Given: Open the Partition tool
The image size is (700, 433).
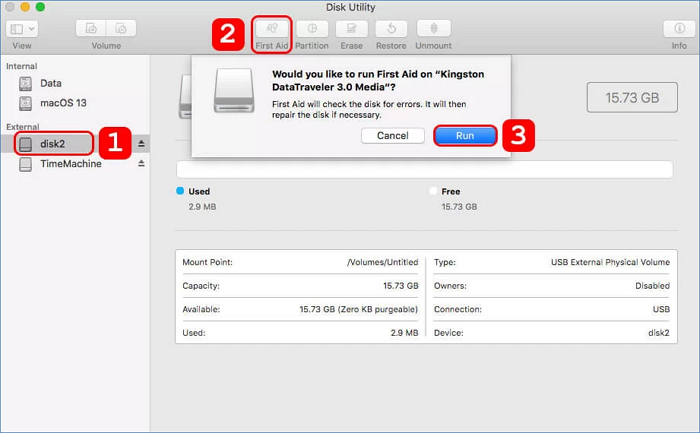Looking at the screenshot, I should (x=311, y=30).
